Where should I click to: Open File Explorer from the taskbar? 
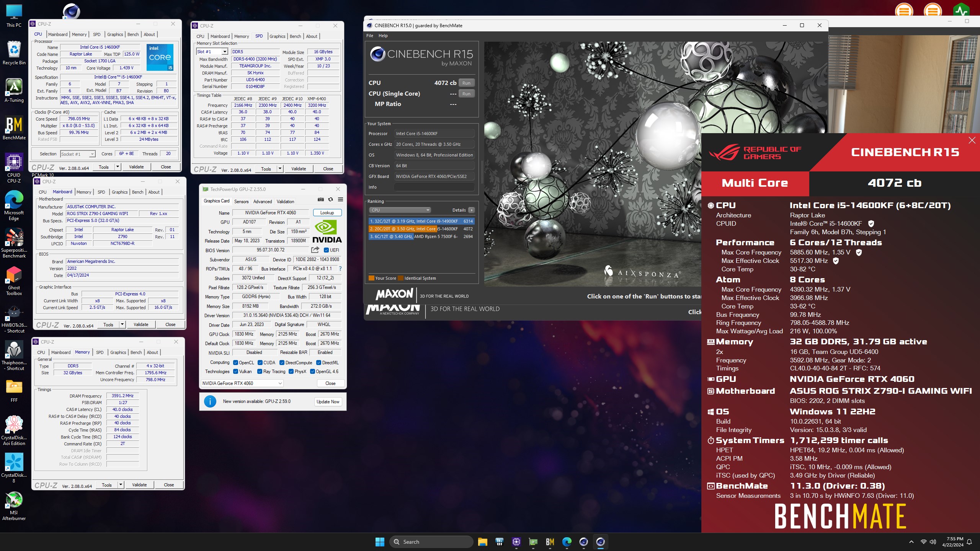pyautogui.click(x=482, y=542)
